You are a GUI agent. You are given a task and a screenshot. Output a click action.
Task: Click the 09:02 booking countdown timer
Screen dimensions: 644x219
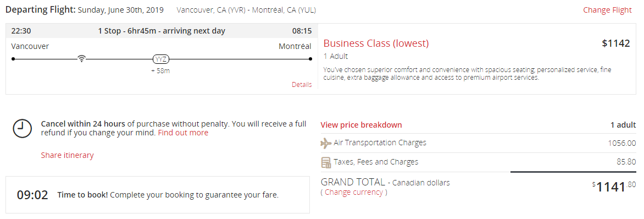tap(32, 195)
